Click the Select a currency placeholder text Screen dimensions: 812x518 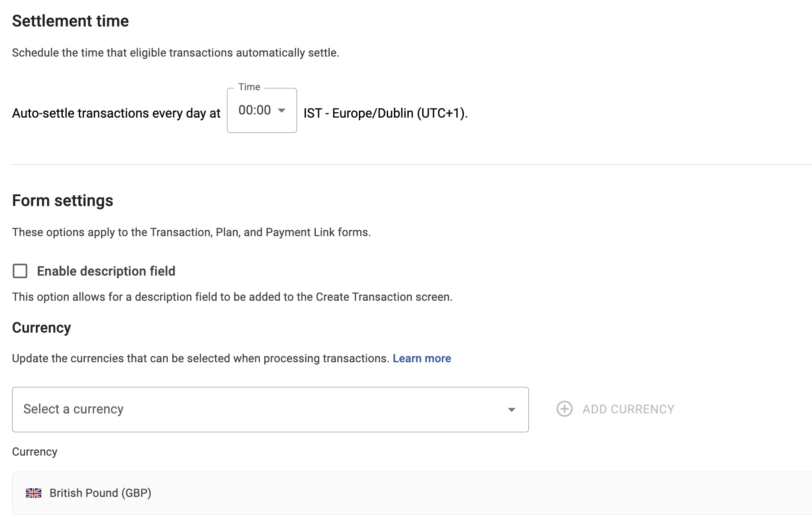point(73,409)
